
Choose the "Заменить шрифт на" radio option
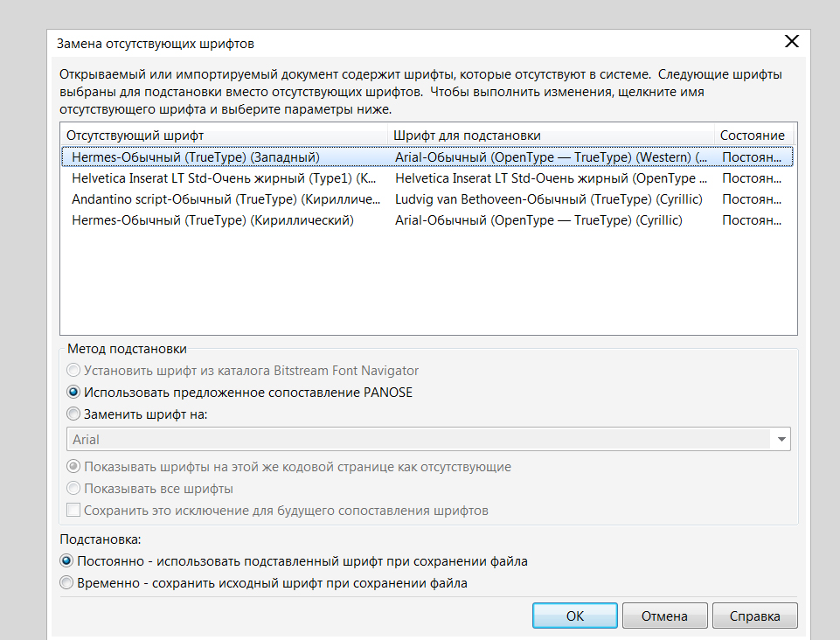73,414
